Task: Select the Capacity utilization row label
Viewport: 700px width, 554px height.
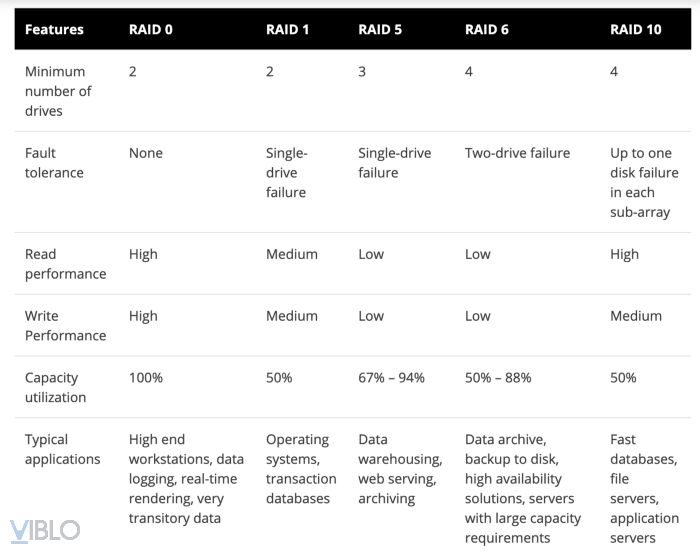Action: click(x=55, y=388)
